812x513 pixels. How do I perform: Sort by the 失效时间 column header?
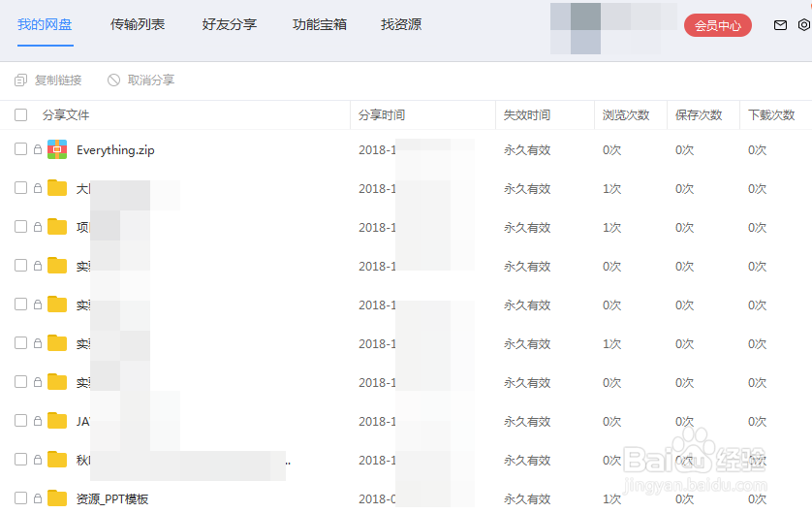[x=527, y=115]
